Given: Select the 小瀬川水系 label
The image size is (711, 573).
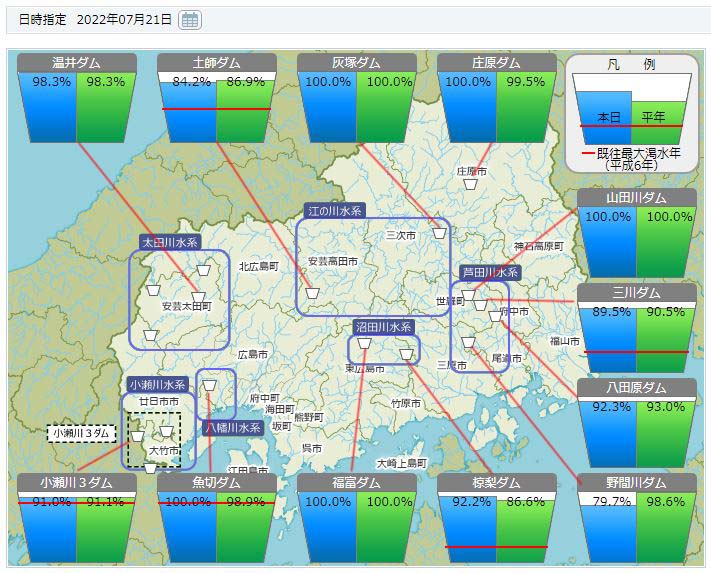Looking at the screenshot, I should [x=157, y=385].
